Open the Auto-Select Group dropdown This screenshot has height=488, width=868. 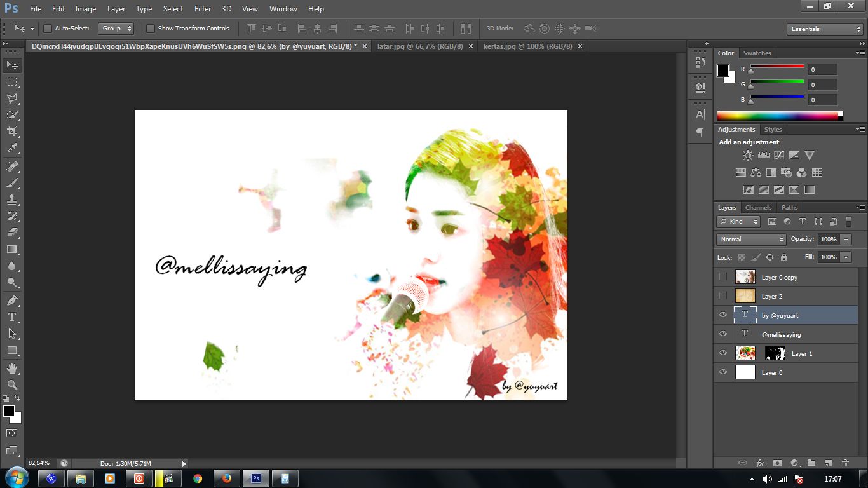click(x=116, y=29)
